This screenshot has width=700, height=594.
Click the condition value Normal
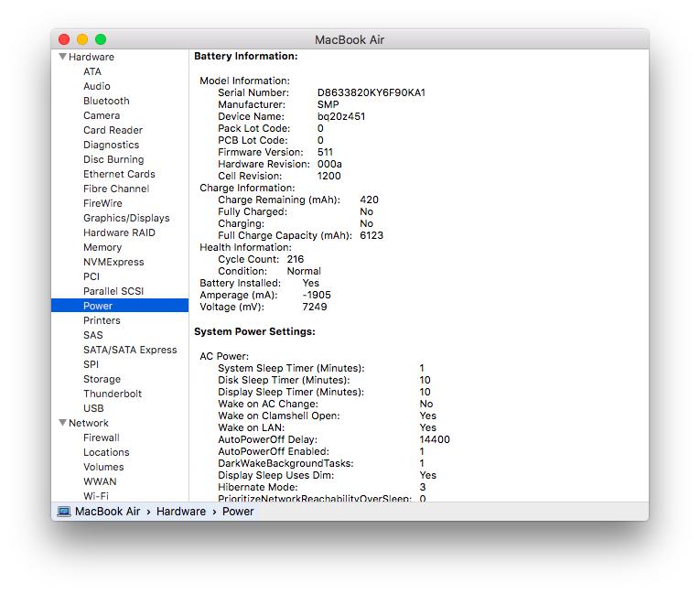point(304,271)
